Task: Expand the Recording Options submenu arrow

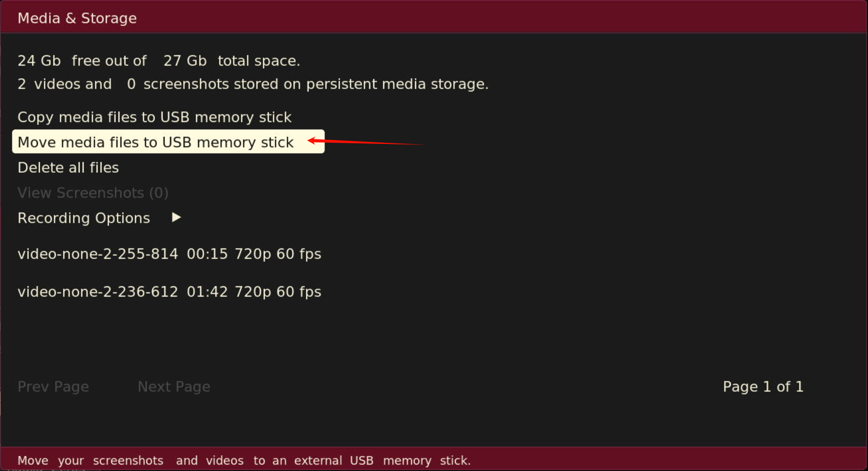Action: tap(176, 218)
